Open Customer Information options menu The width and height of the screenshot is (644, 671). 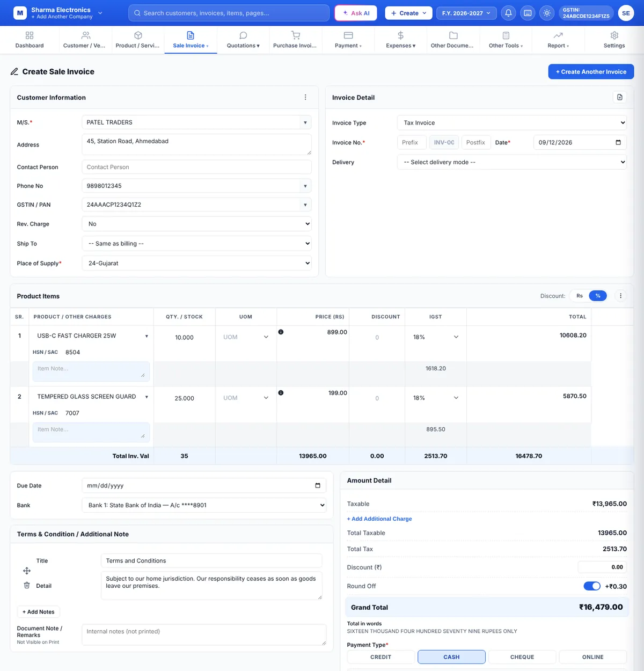coord(305,97)
